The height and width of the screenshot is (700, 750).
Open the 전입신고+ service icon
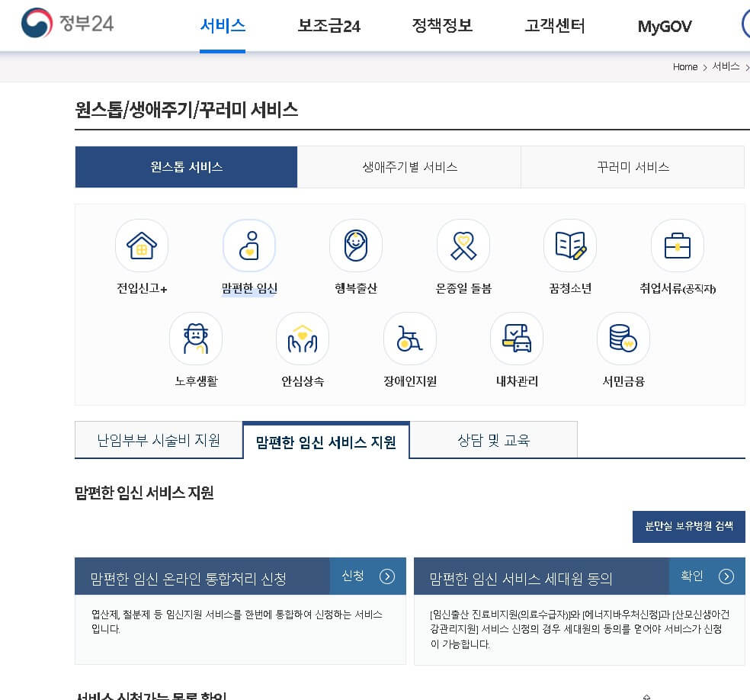pyautogui.click(x=141, y=246)
